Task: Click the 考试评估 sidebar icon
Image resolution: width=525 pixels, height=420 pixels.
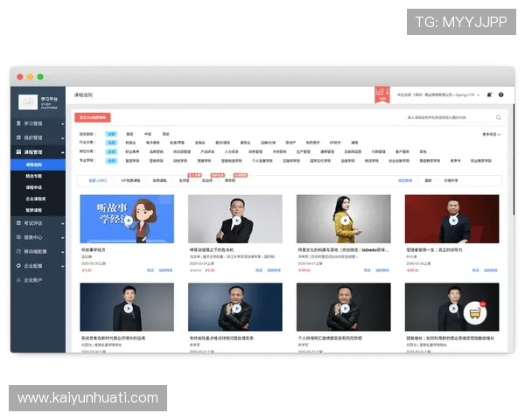Action: tap(17, 223)
